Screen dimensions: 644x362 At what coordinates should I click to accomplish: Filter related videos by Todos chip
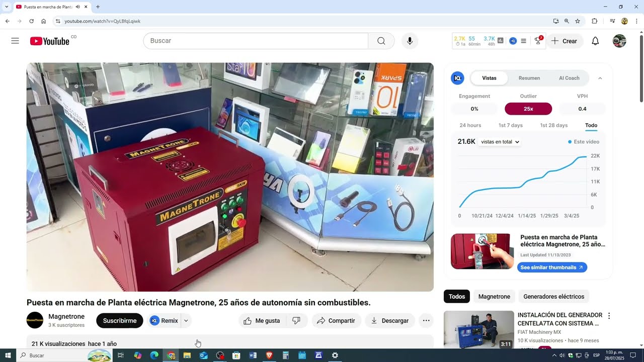coord(457,297)
